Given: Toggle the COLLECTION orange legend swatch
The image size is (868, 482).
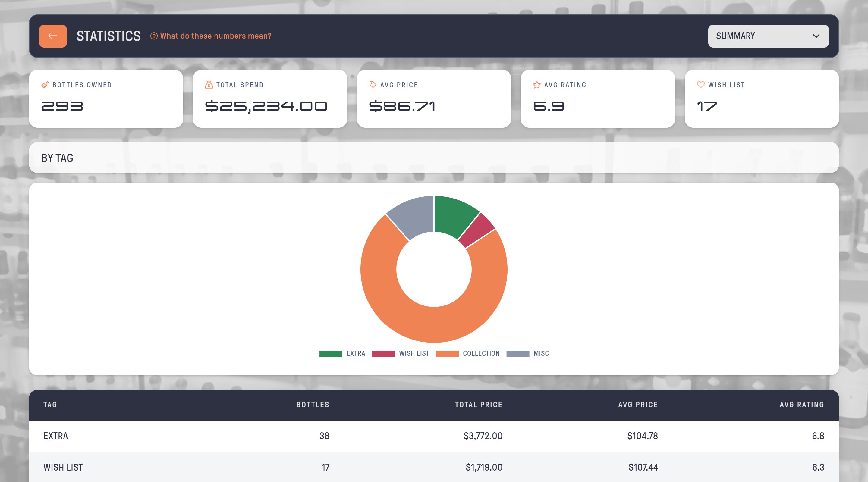Looking at the screenshot, I should (x=447, y=354).
